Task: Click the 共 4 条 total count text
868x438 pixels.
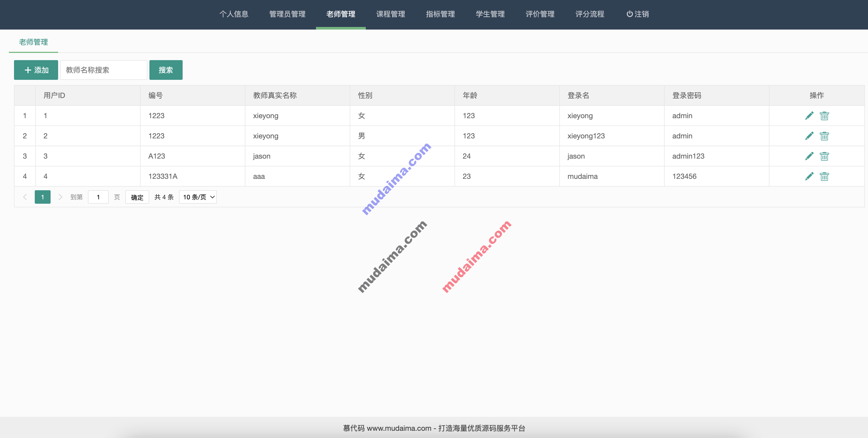Action: point(164,197)
